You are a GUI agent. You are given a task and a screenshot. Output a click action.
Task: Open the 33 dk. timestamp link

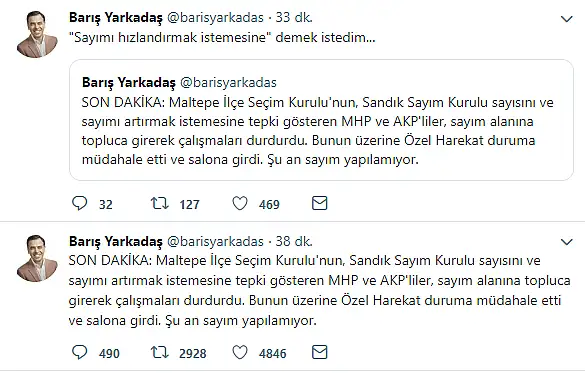(294, 18)
